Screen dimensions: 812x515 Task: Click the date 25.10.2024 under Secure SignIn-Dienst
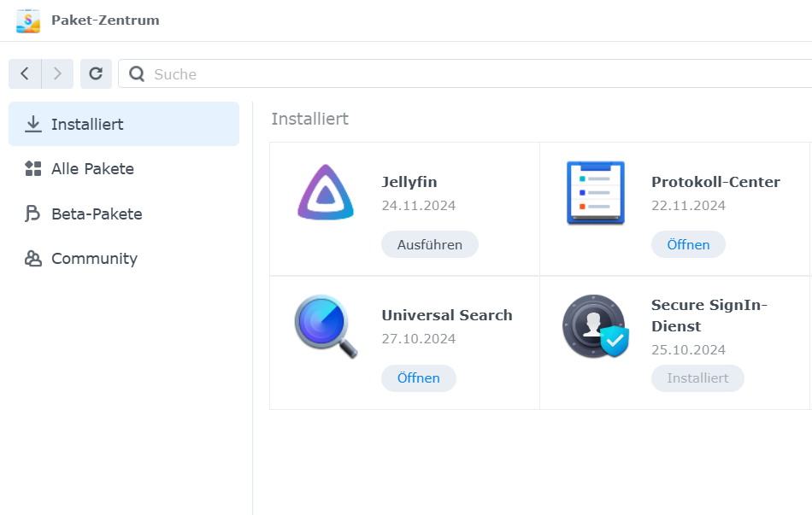point(688,350)
